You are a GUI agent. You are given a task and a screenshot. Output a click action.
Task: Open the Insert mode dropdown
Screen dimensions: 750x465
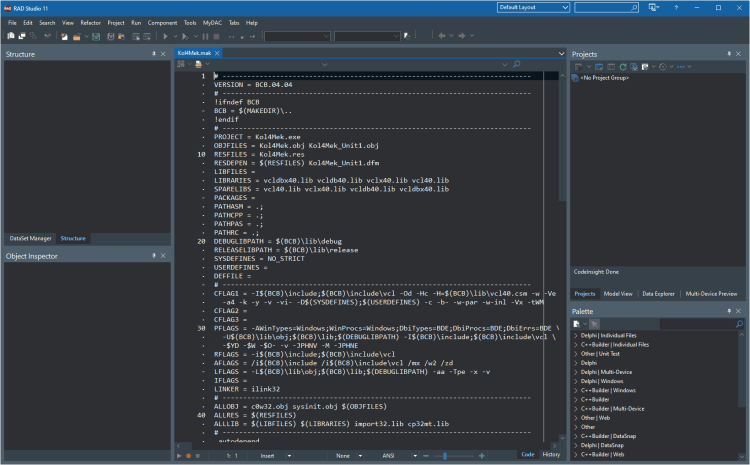(289, 456)
